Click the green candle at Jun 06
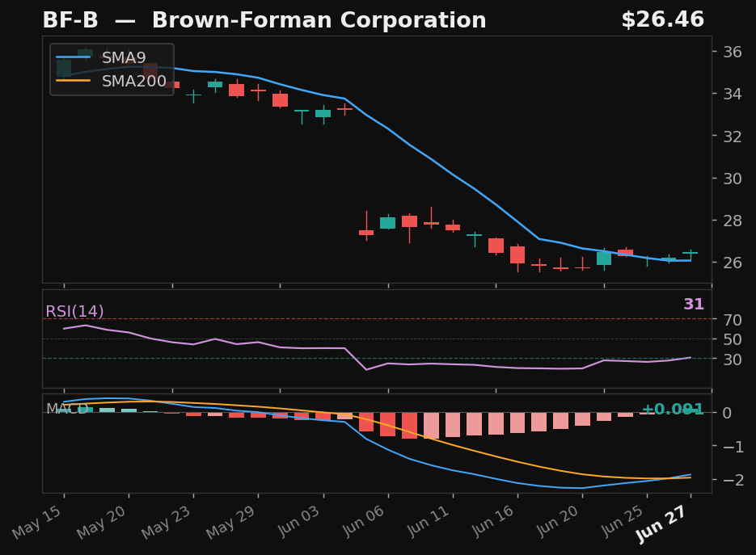Viewport: 756px width, 555px height. pos(388,223)
